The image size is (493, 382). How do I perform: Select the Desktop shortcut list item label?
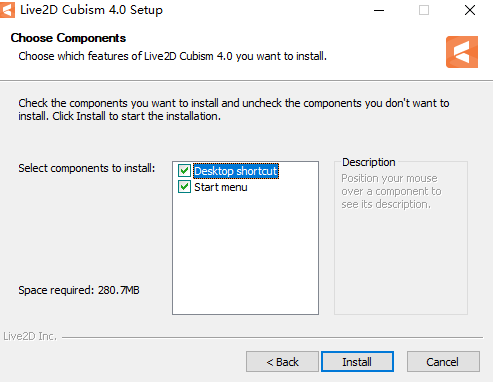coord(236,171)
